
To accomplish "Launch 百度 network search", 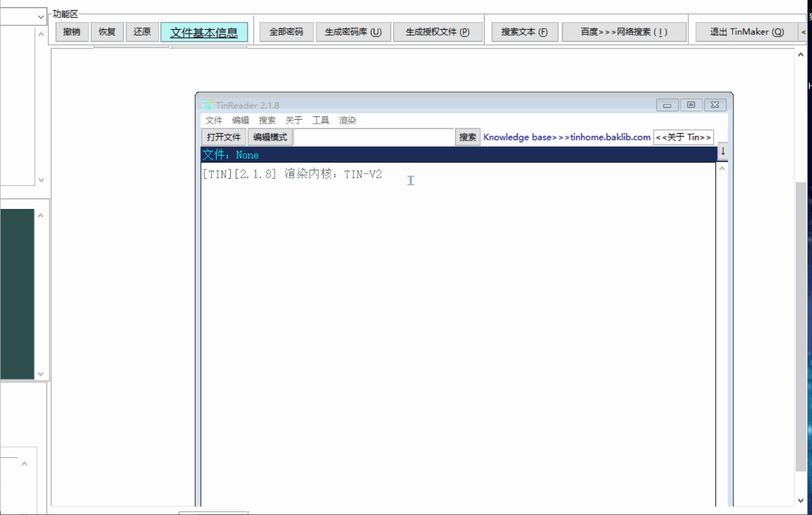I will pos(623,31).
